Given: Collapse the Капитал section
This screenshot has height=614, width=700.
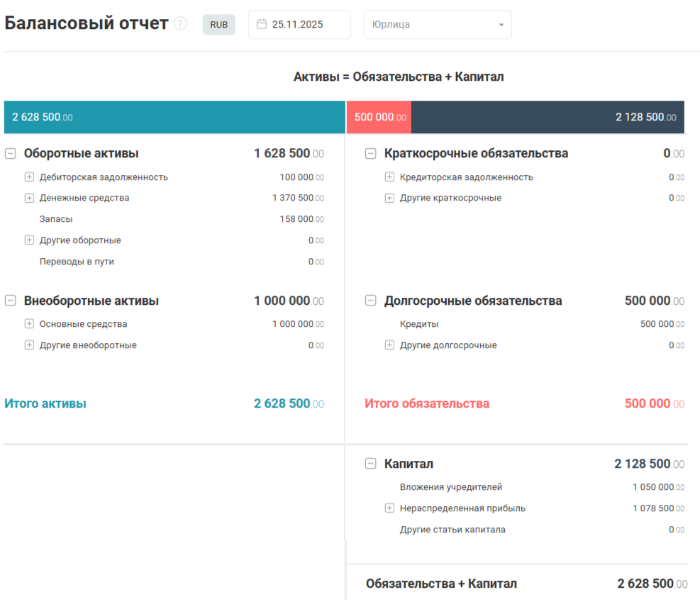Looking at the screenshot, I should [x=370, y=464].
